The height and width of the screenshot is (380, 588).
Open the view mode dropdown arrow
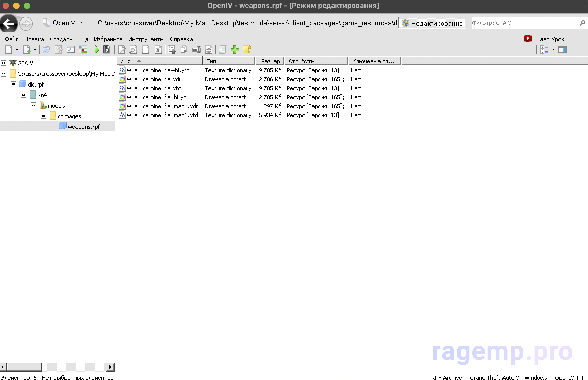pos(553,50)
